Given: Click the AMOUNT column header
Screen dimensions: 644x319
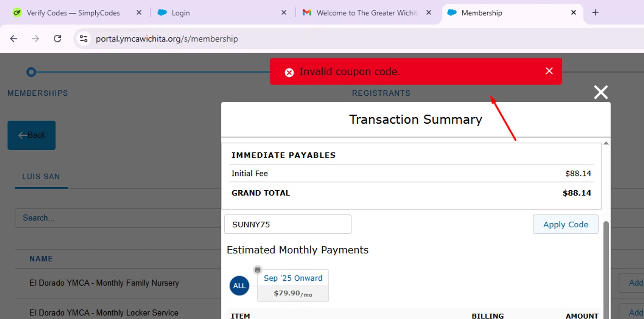Looking at the screenshot, I should (582, 316).
